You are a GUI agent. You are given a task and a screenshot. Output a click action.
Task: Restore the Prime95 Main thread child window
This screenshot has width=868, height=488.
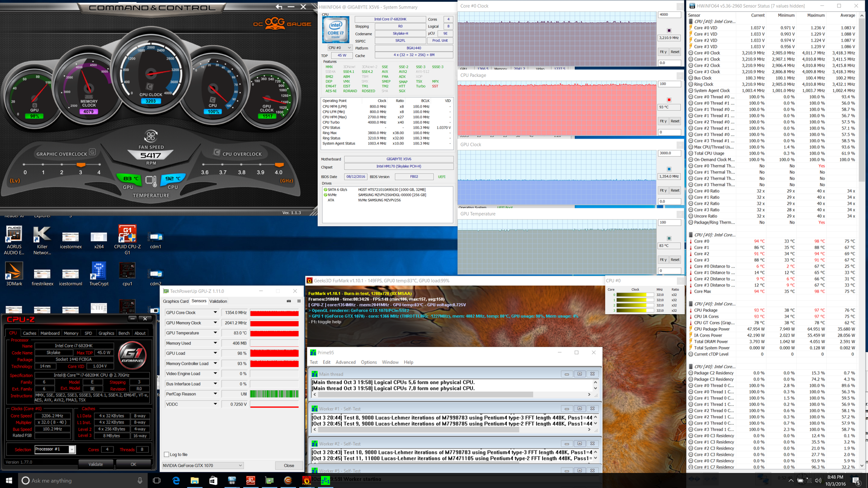[580, 374]
